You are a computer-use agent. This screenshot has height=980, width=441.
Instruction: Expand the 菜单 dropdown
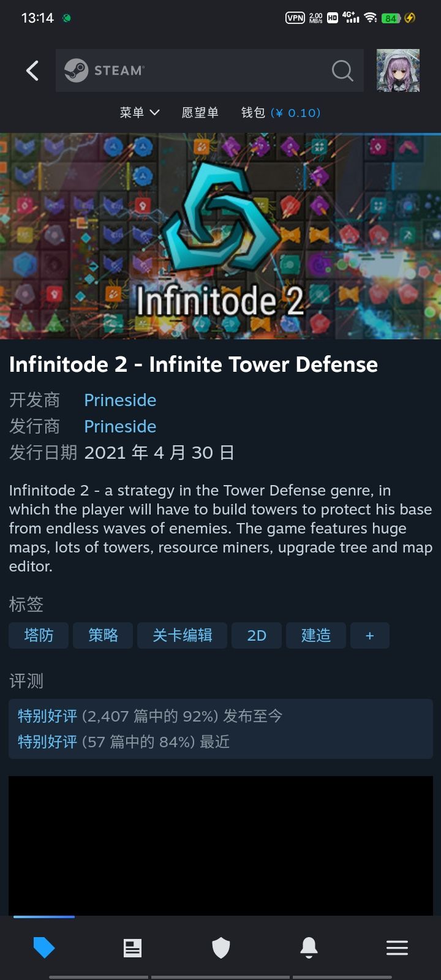point(140,113)
